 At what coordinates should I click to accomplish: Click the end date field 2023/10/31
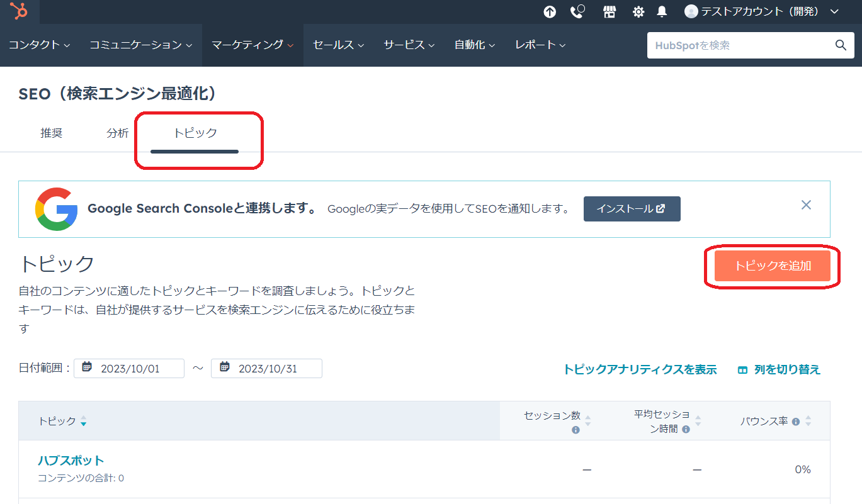coord(266,369)
